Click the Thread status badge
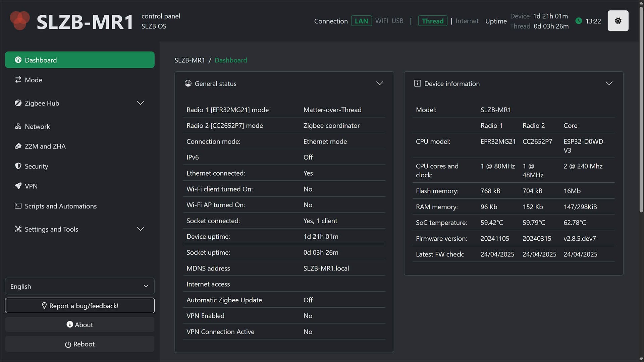 432,21
